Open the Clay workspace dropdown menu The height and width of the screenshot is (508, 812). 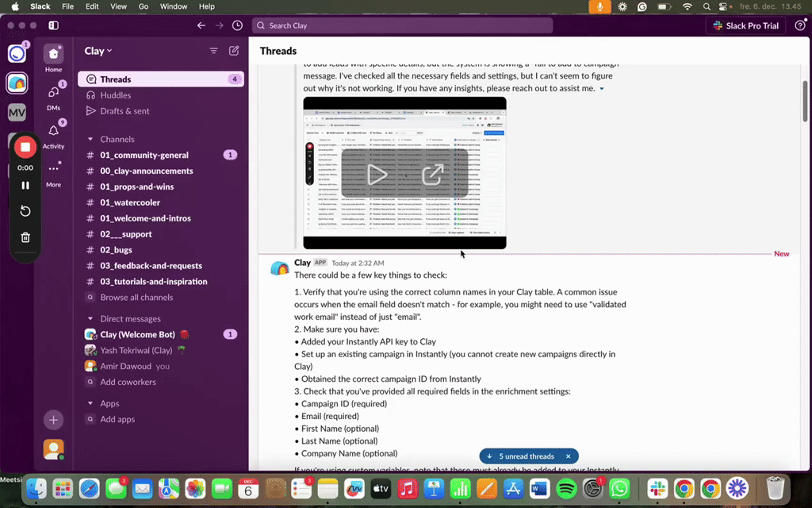[98, 51]
